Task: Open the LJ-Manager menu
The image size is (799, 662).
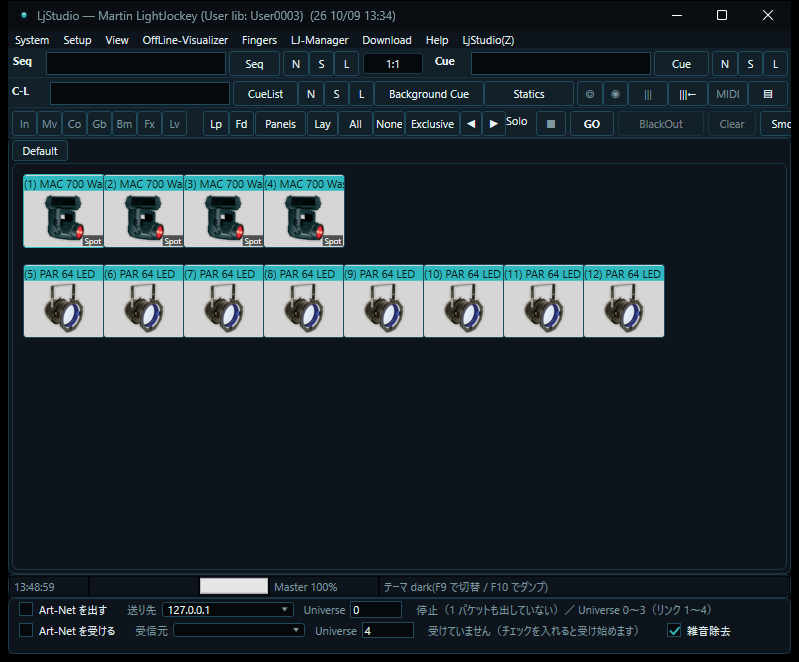Action: [319, 40]
